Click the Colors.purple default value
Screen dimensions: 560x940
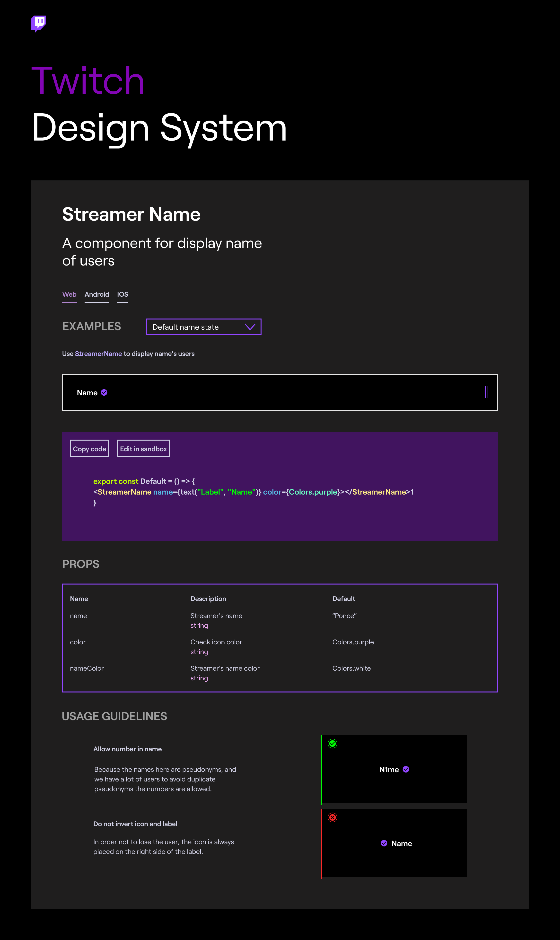(x=353, y=642)
